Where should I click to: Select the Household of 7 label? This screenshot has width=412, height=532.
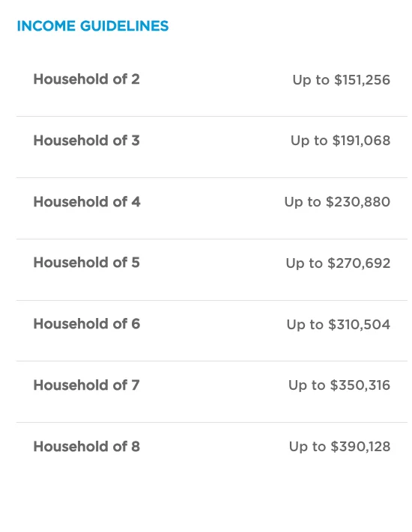pyautogui.click(x=87, y=385)
